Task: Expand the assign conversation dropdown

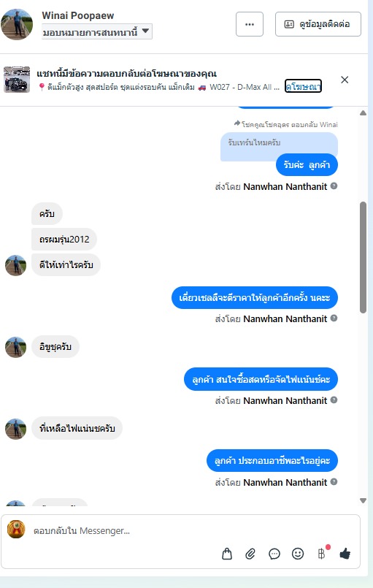Action: point(97,32)
